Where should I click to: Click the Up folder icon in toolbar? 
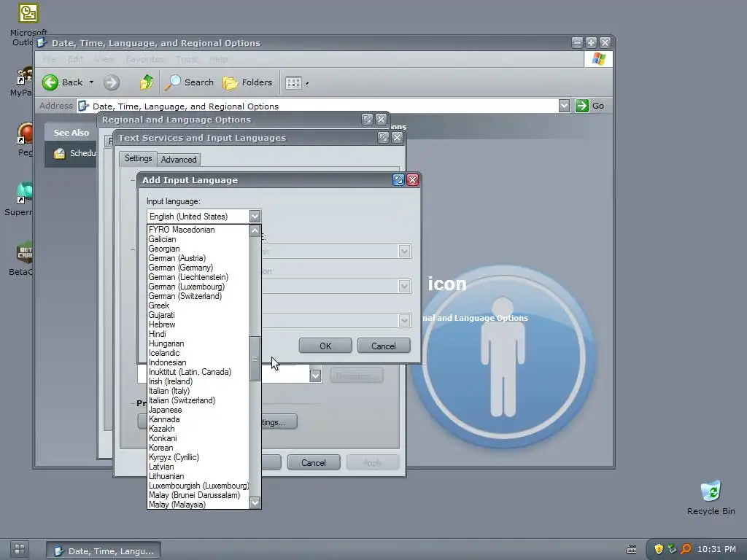point(146,82)
